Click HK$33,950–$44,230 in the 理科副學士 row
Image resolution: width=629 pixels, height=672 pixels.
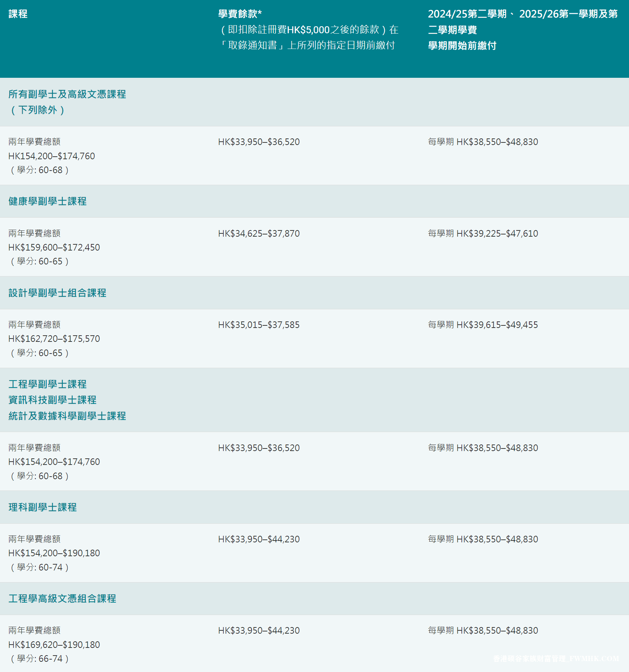point(259,539)
